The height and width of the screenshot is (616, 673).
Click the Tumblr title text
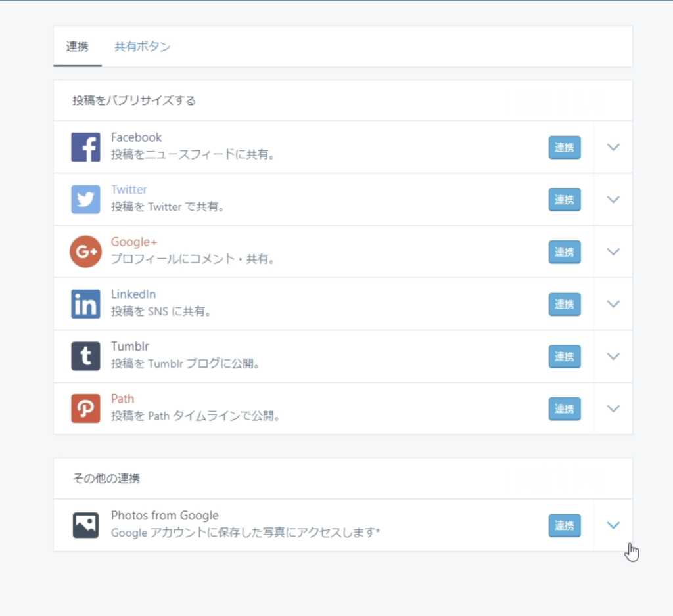coord(129,347)
